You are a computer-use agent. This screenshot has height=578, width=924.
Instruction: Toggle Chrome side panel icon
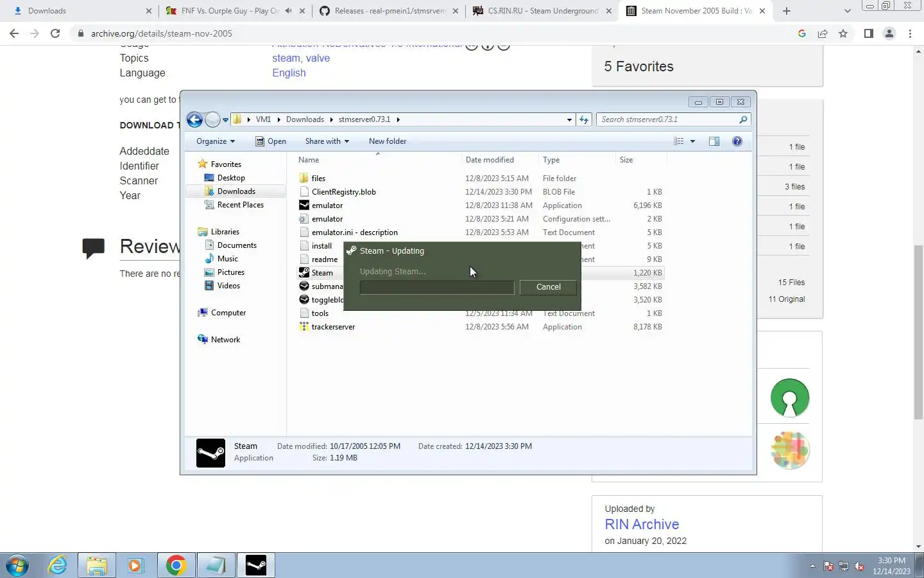tap(868, 33)
